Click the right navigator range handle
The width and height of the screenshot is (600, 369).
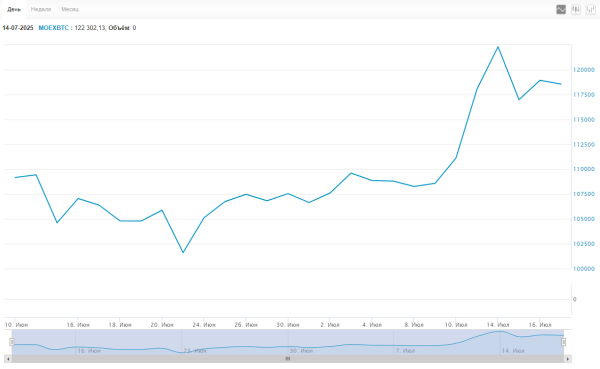pos(564,342)
